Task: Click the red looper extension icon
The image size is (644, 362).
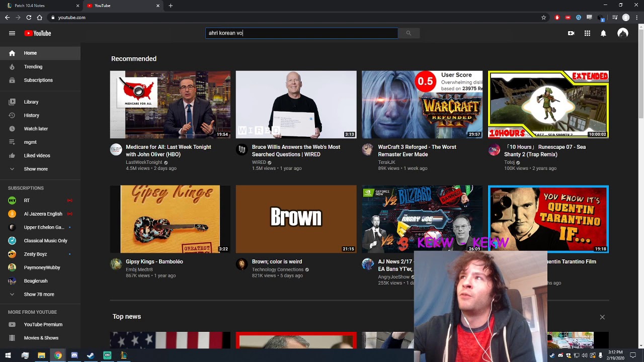Action: [568, 18]
